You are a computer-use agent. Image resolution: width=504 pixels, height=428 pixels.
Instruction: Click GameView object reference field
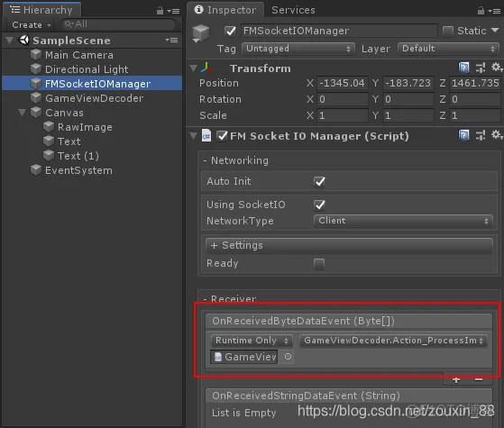pos(244,357)
